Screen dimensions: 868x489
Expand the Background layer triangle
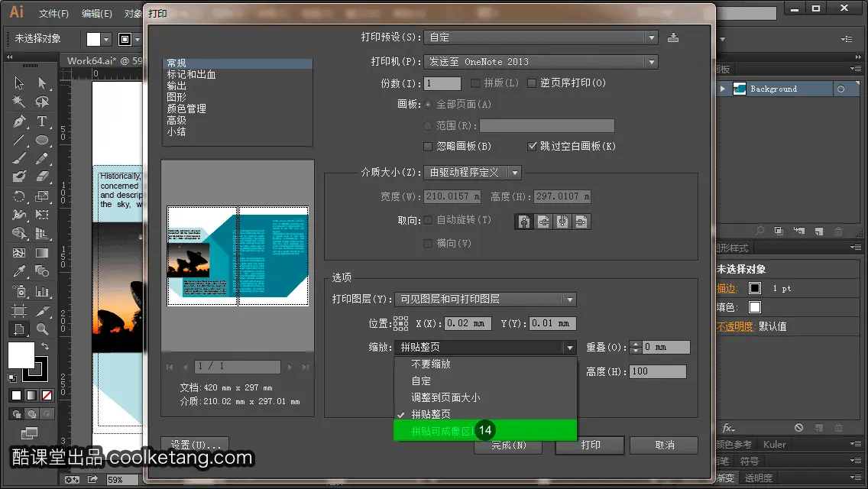(722, 89)
